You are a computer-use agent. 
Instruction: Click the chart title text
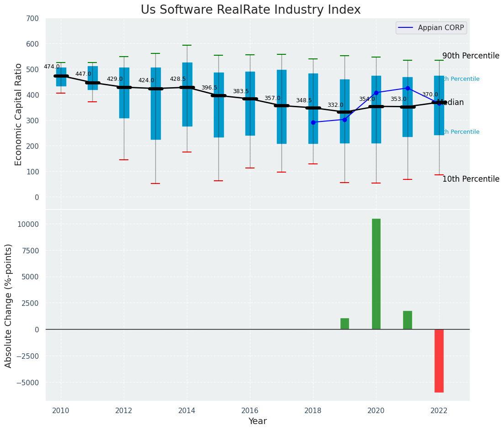tap(251, 10)
